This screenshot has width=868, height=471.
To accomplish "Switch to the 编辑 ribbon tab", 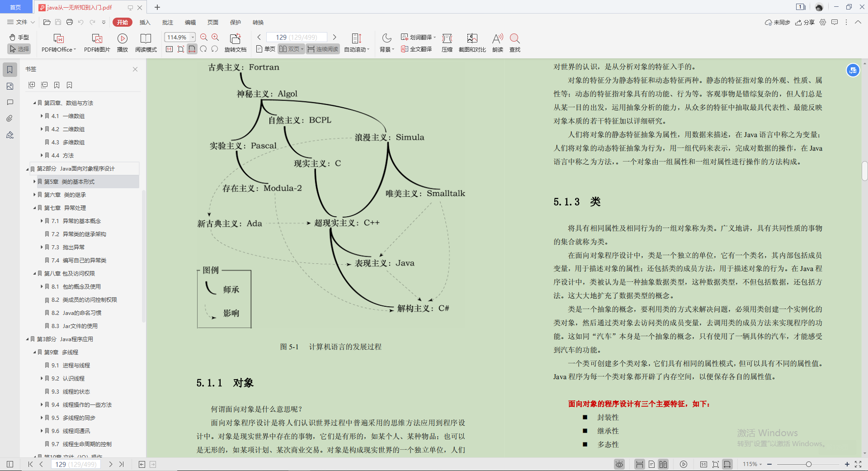I will (x=190, y=22).
